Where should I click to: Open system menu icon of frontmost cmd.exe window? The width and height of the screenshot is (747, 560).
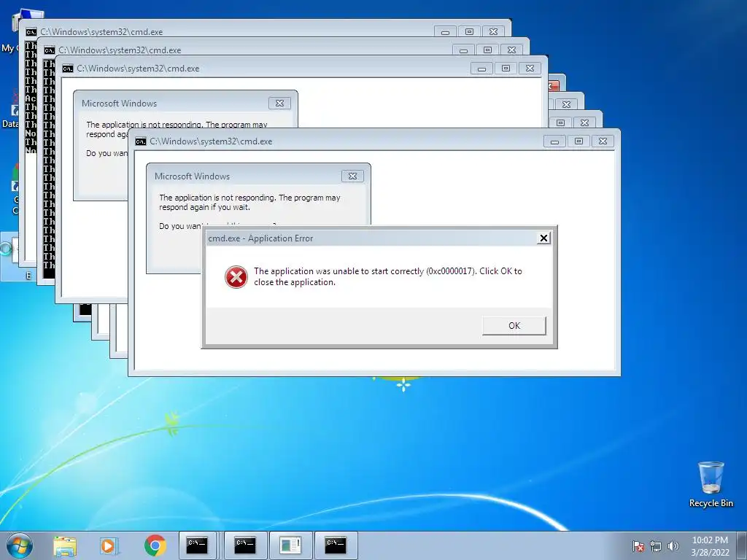coord(141,141)
